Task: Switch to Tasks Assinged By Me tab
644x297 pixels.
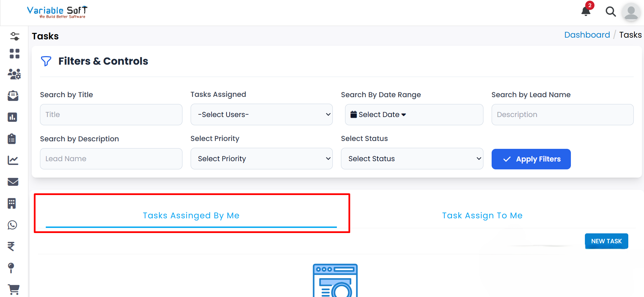Action: [x=191, y=216]
